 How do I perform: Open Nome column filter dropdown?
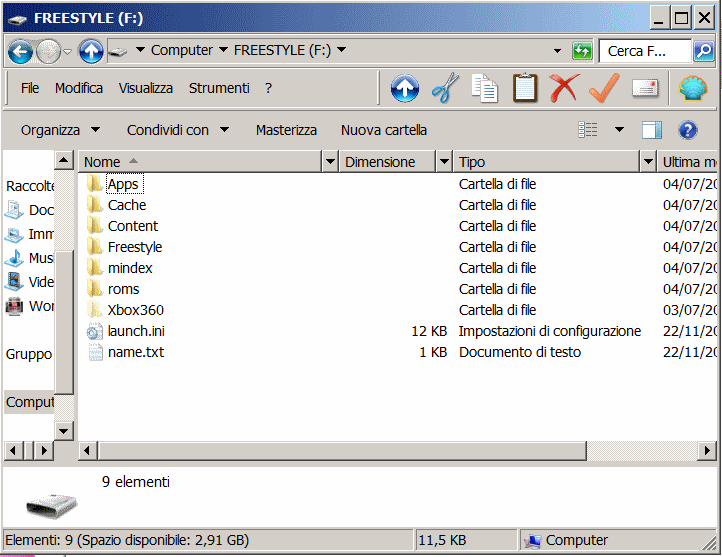coord(330,162)
